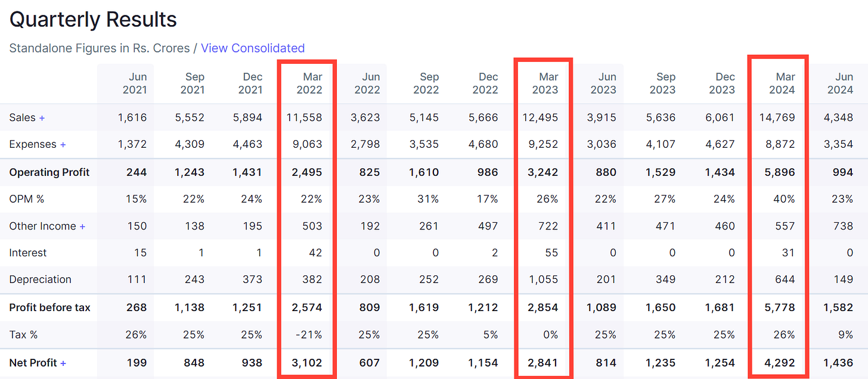Screen dimensions: 868x379
Task: Click Tax value 0% for Mar 2023
Action: (x=551, y=335)
